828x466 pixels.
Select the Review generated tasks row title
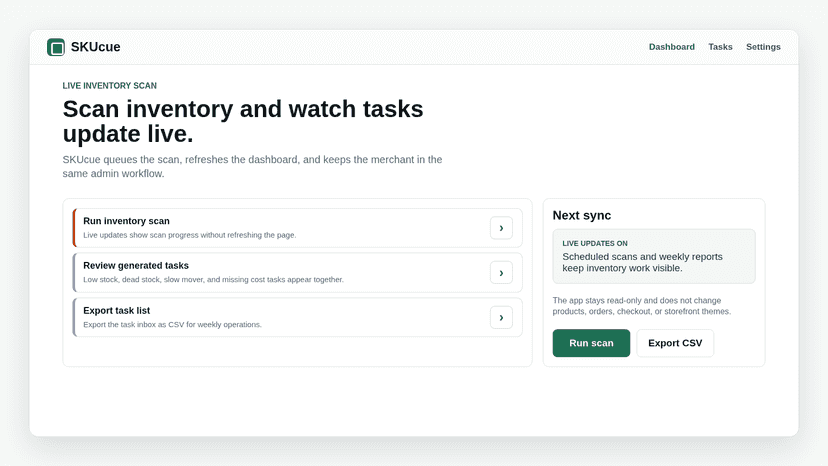pos(136,266)
